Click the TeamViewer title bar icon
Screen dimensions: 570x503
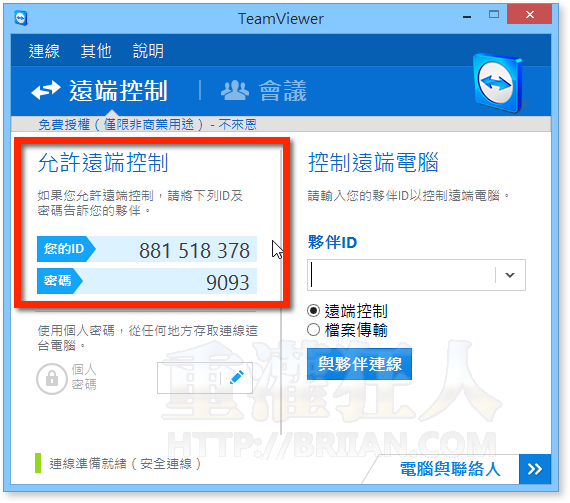[21, 18]
